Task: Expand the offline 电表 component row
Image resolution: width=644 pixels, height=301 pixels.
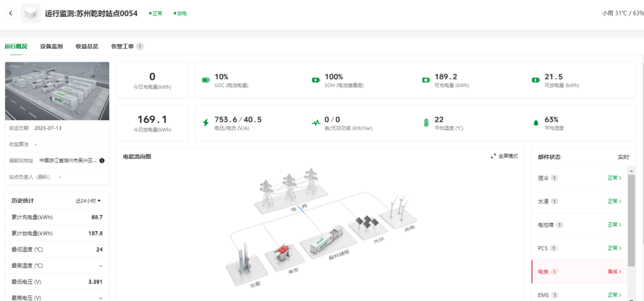Action: click(578, 271)
